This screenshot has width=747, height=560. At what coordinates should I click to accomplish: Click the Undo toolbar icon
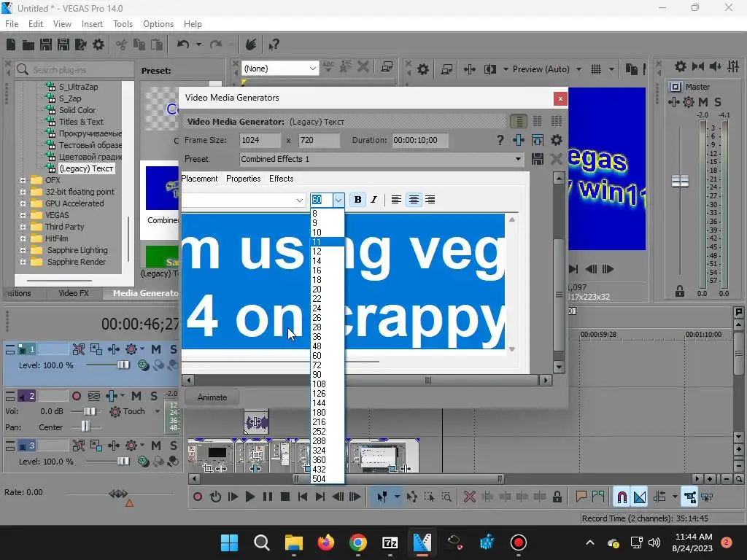tap(183, 44)
